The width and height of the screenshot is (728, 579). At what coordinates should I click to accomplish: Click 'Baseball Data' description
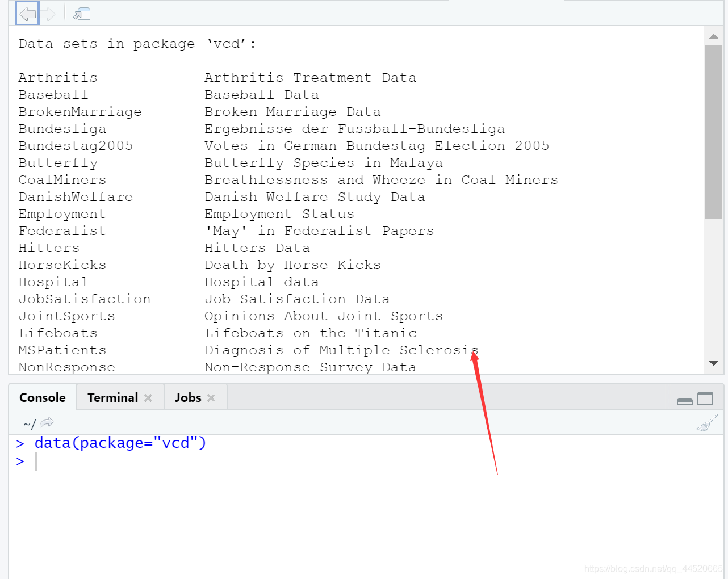[x=262, y=95]
